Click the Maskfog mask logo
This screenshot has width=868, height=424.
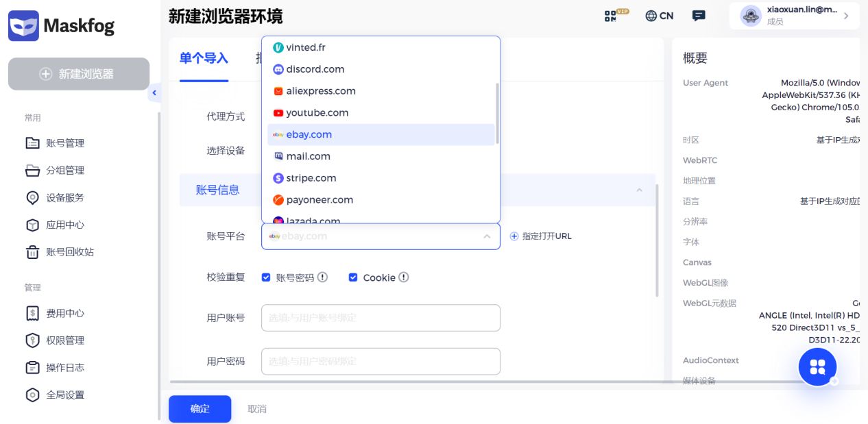23,25
